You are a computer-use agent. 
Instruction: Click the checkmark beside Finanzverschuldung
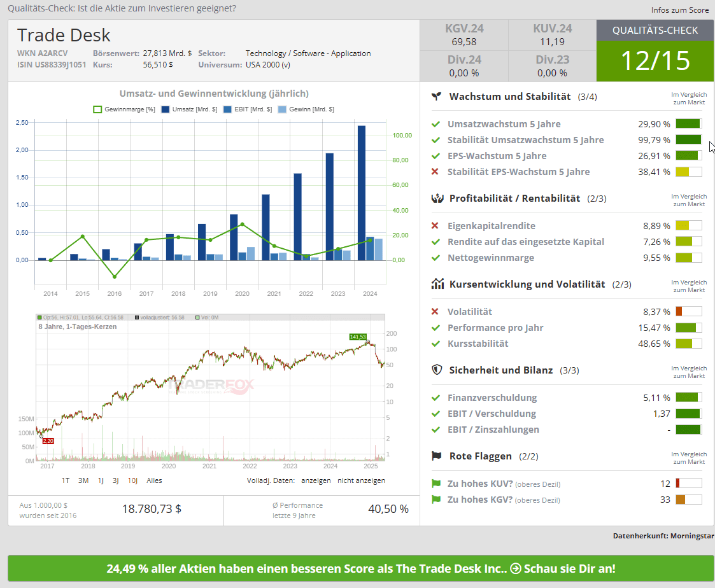[x=435, y=398]
